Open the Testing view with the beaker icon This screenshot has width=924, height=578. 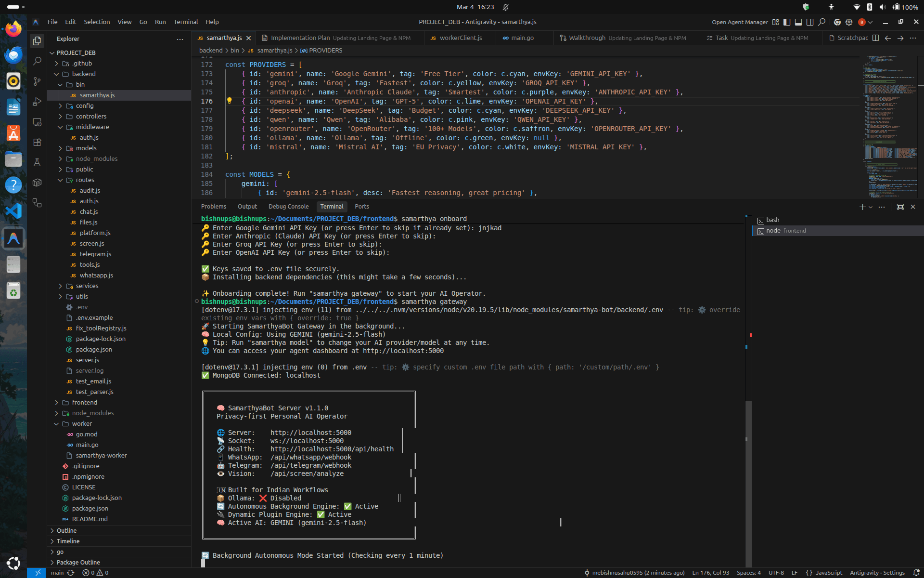pos(37,162)
